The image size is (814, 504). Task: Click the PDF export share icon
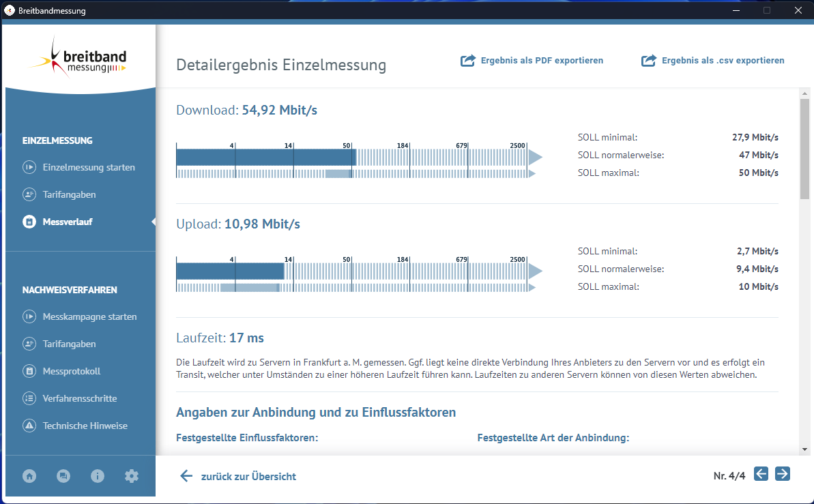pos(468,61)
